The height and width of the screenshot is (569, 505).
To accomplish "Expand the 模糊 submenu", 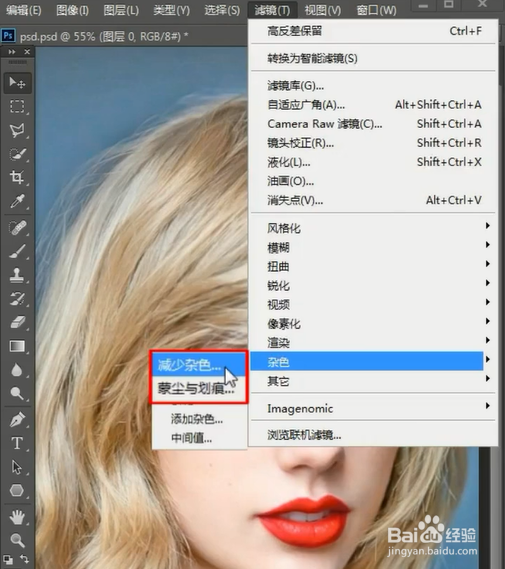I will point(374,247).
